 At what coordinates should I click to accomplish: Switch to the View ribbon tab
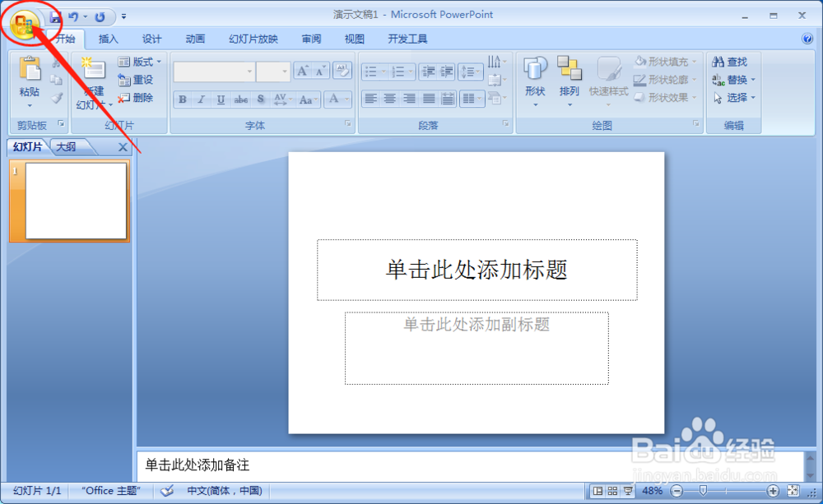[354, 39]
